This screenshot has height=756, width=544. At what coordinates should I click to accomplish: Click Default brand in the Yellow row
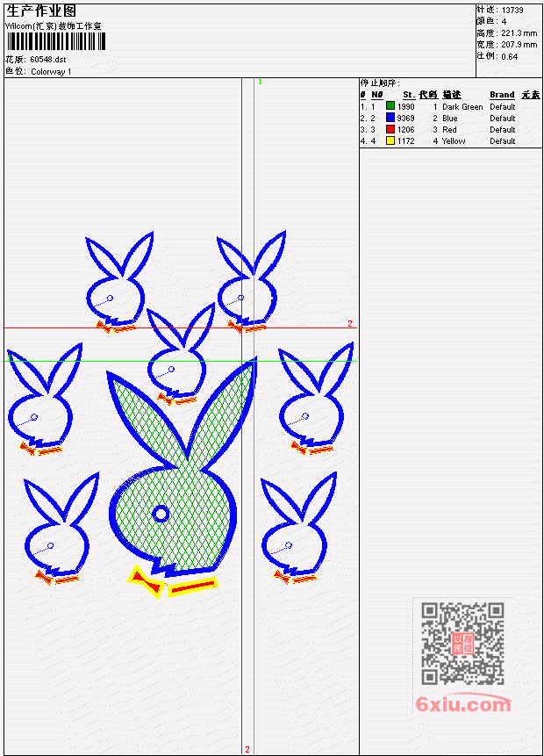tap(503, 141)
